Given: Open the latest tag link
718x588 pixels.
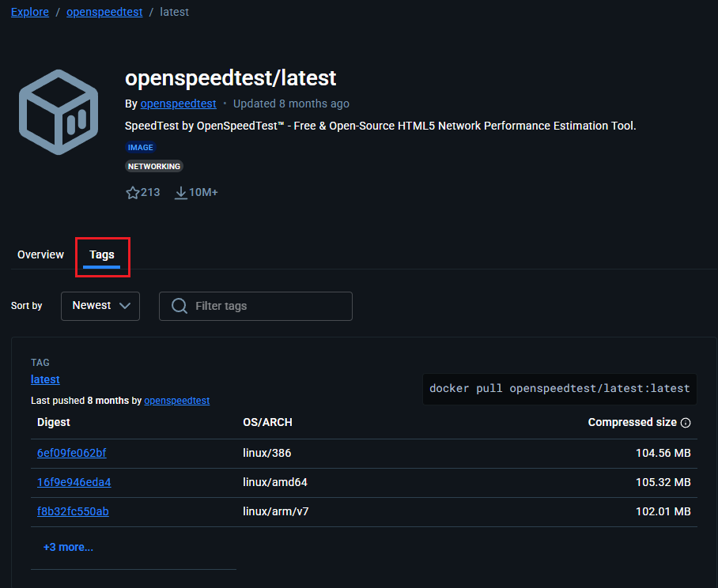Looking at the screenshot, I should click(x=45, y=379).
